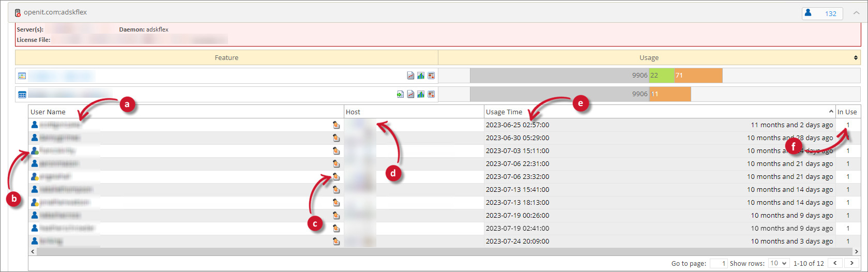
Task: Click the table report icon in first feature row
Action: click(431, 75)
